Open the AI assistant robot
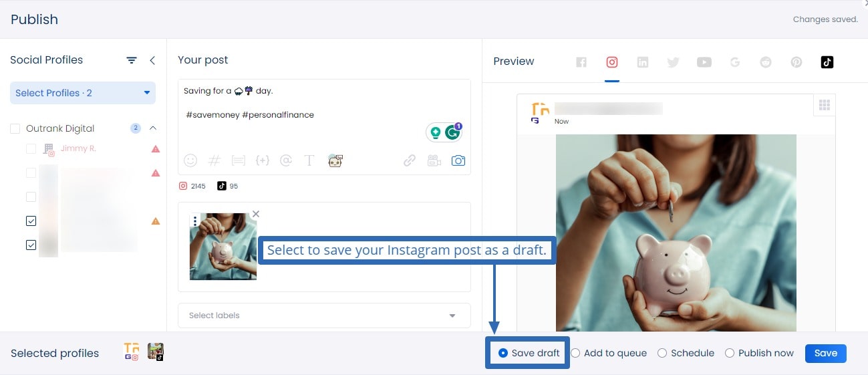 pyautogui.click(x=335, y=160)
